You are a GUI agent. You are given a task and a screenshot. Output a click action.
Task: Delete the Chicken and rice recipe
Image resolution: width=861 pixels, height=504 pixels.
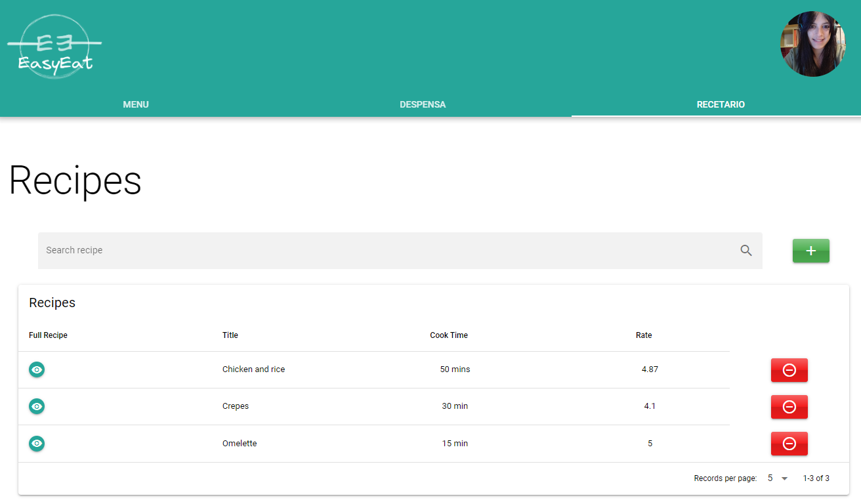pos(789,369)
